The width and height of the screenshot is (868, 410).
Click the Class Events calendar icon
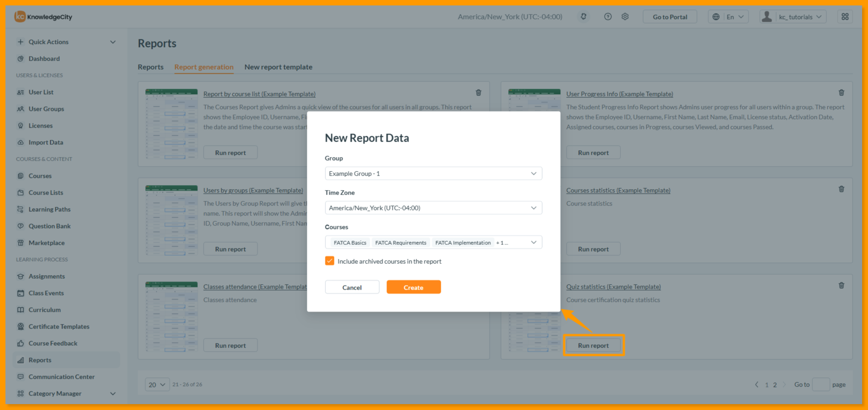pos(20,293)
